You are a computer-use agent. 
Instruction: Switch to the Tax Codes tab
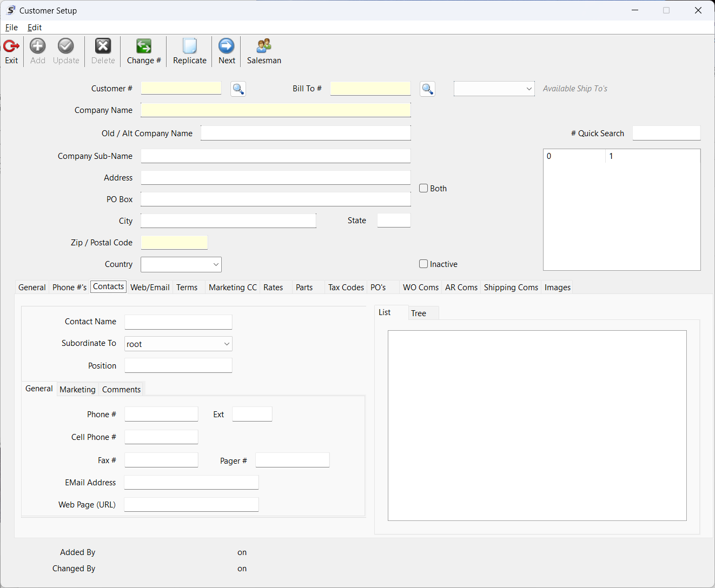coord(346,288)
